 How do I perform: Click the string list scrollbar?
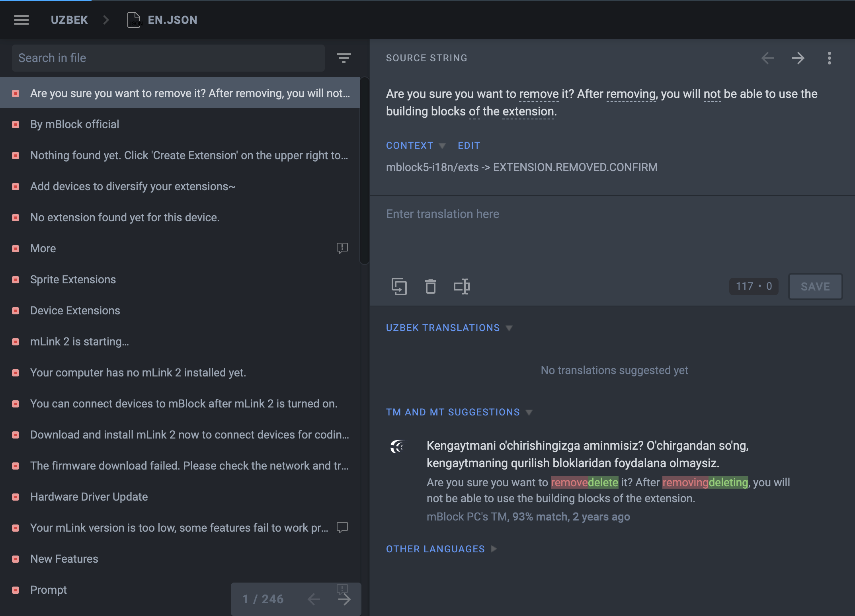364,171
